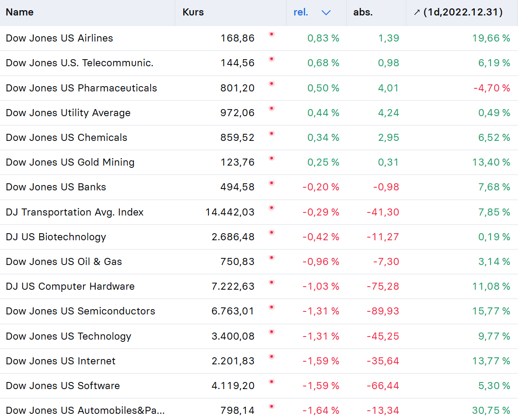Image resolution: width=518 pixels, height=420 pixels.
Task: Click the Airlines price value 168,86
Action: [238, 38]
